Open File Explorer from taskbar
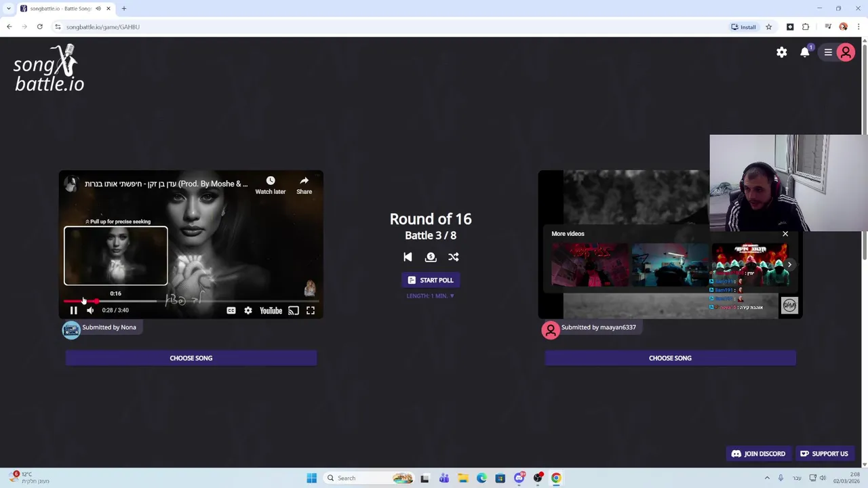 click(x=462, y=479)
